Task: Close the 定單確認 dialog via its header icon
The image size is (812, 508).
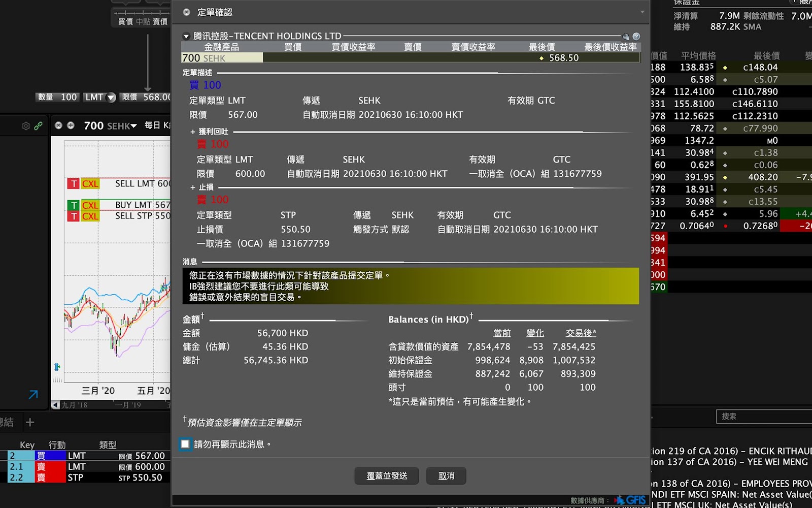Action: (186, 12)
